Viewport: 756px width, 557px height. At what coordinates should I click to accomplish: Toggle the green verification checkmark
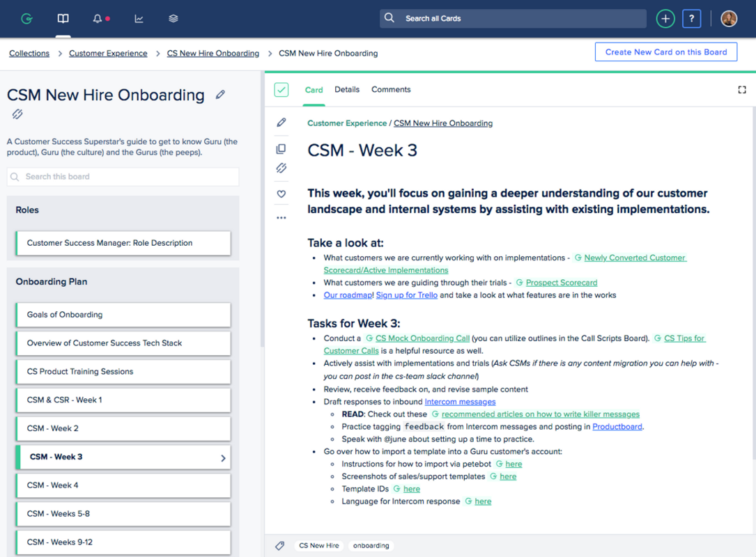pyautogui.click(x=281, y=90)
